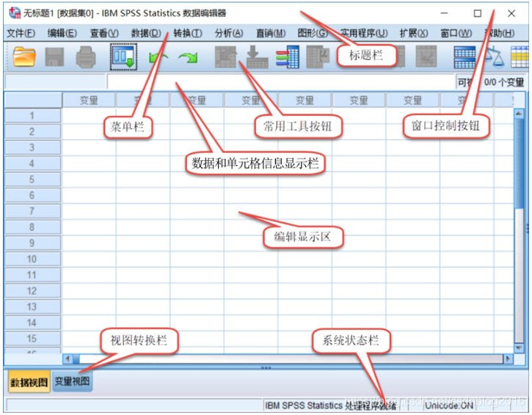Click Select Cases icon with yellow rows
Viewport: 532px width, 415px height.
click(x=520, y=57)
